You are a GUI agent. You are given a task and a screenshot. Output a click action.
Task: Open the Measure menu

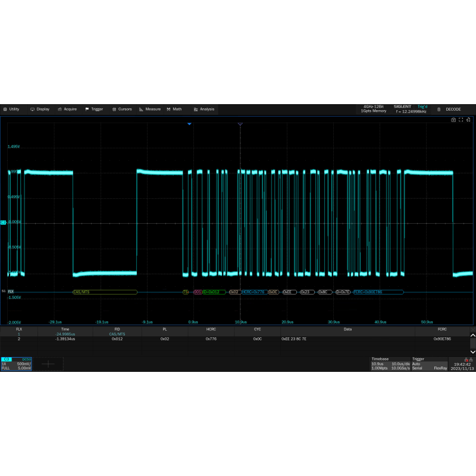point(150,109)
